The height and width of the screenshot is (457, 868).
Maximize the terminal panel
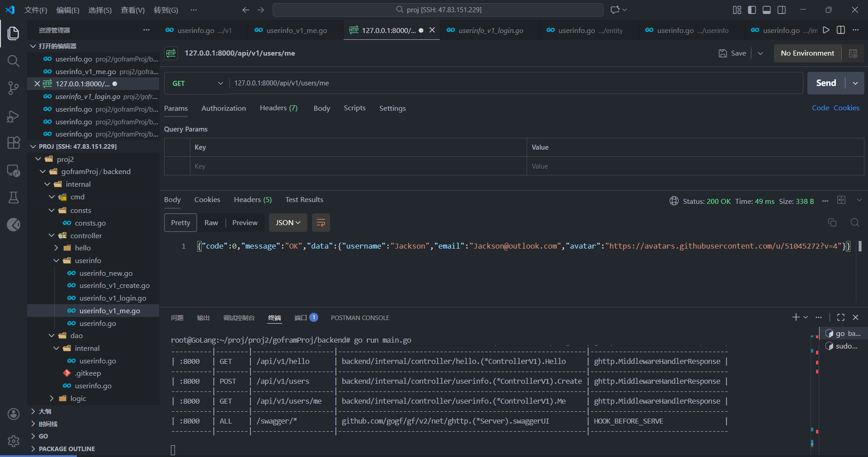841,317
